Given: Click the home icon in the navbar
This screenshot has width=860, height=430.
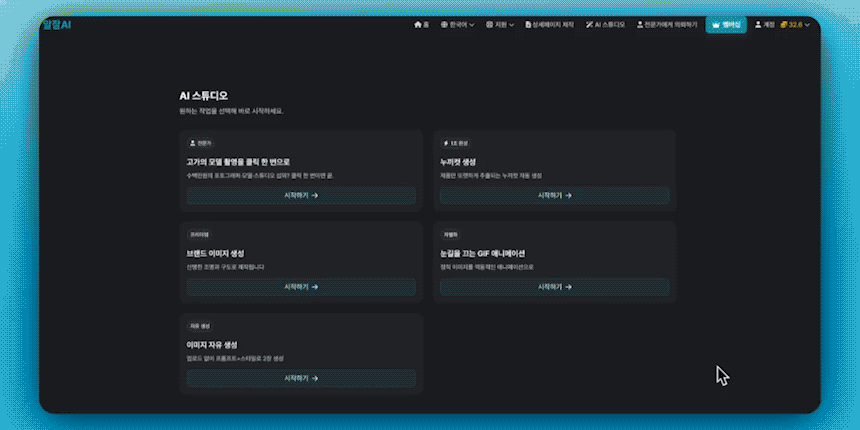Looking at the screenshot, I should [418, 25].
